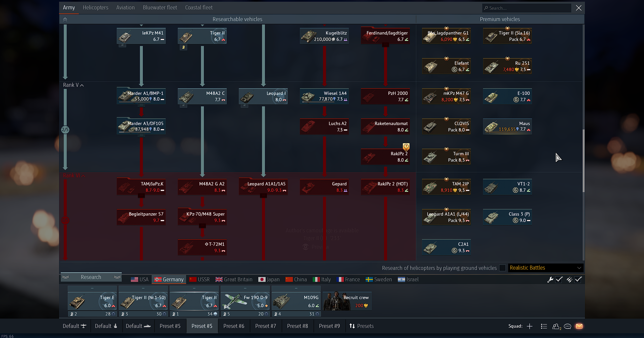Click the plus icon to add a squad member
The height and width of the screenshot is (338, 644).
530,326
